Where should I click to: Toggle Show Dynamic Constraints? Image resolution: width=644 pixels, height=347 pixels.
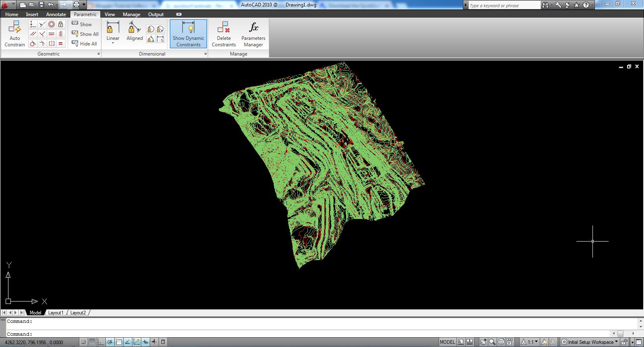click(x=188, y=34)
